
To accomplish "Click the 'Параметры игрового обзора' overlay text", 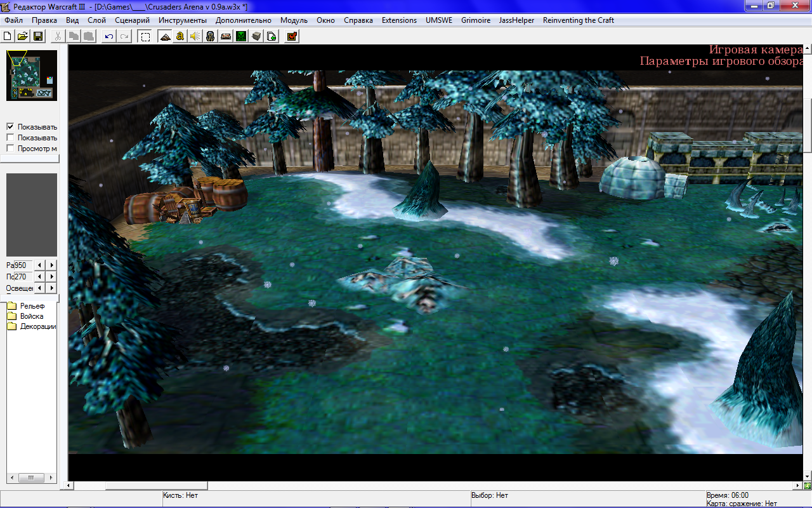I will 722,62.
